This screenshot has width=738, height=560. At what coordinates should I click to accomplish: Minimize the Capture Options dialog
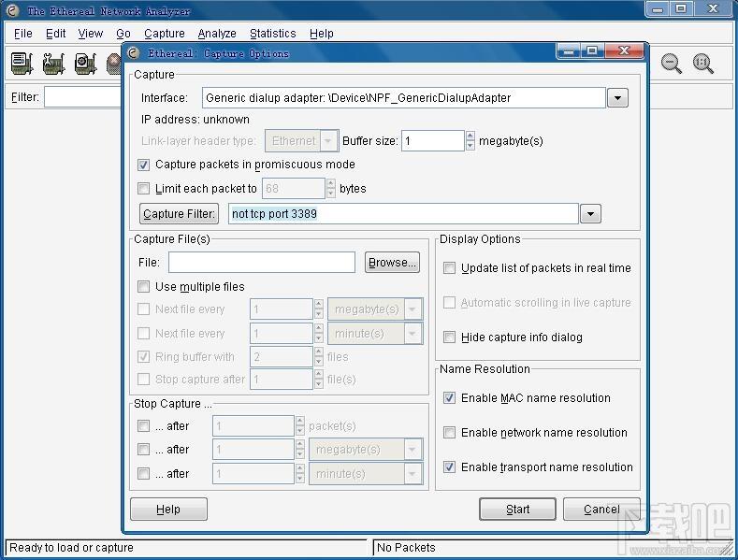(569, 50)
